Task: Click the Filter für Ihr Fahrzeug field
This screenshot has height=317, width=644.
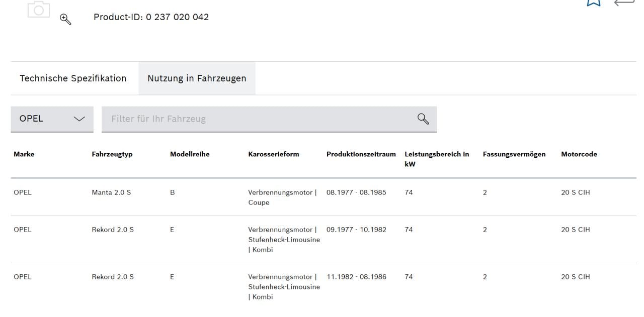Action: [252, 119]
